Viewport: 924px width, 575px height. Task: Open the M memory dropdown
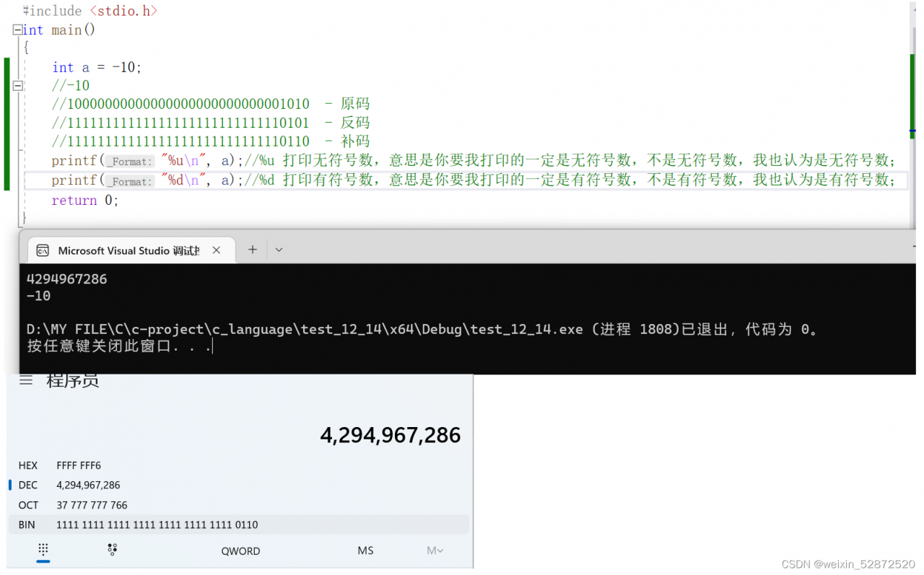click(435, 550)
